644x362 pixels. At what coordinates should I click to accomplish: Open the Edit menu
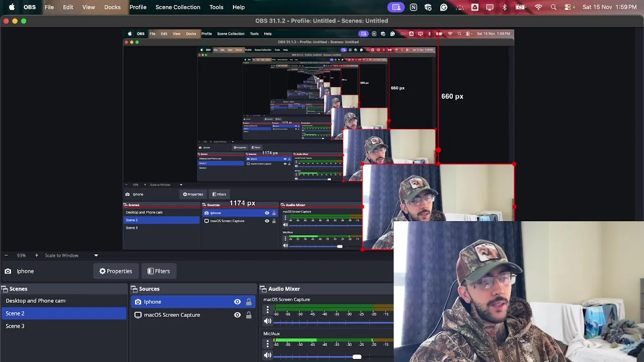[68, 7]
